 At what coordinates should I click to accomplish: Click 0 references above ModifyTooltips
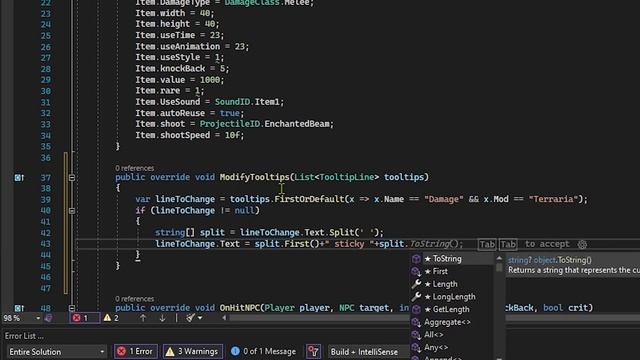[135, 168]
